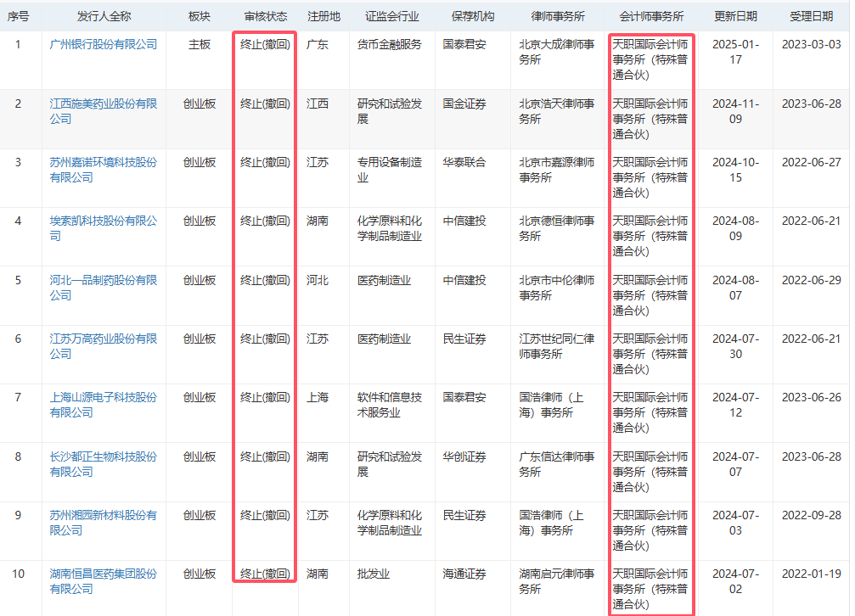Click the 证监会行业 column header

tap(392, 16)
